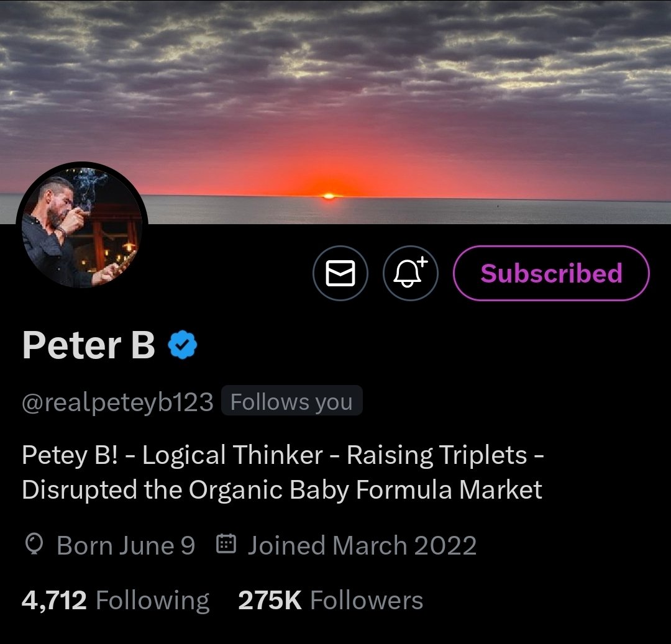The image size is (671, 644).
Task: Open direct message envelope icon
Action: [340, 274]
